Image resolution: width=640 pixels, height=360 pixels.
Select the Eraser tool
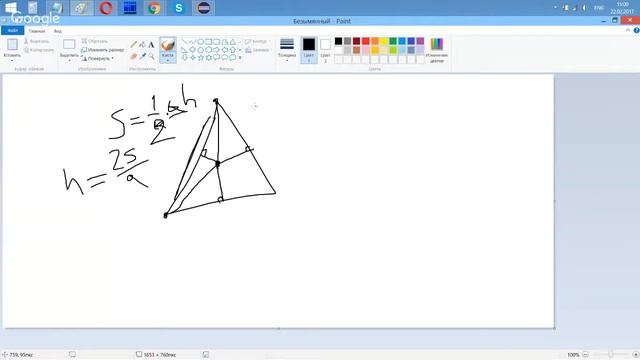133,56
